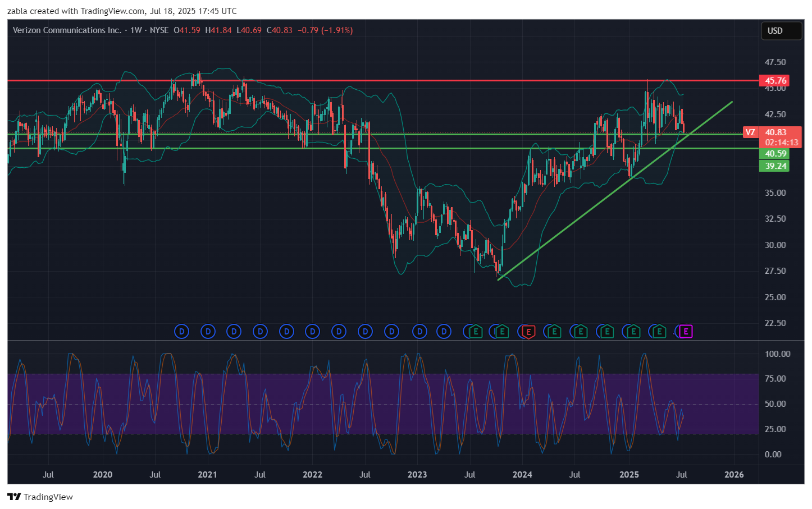812x509 pixels.
Task: Click the dividend D marker above Jul 2022
Action: (x=366, y=332)
